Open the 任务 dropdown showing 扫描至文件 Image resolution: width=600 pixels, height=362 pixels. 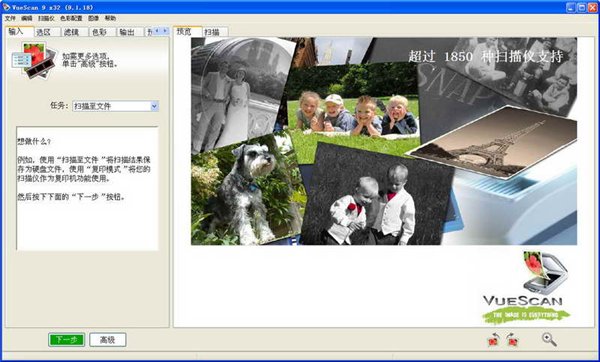[115, 106]
